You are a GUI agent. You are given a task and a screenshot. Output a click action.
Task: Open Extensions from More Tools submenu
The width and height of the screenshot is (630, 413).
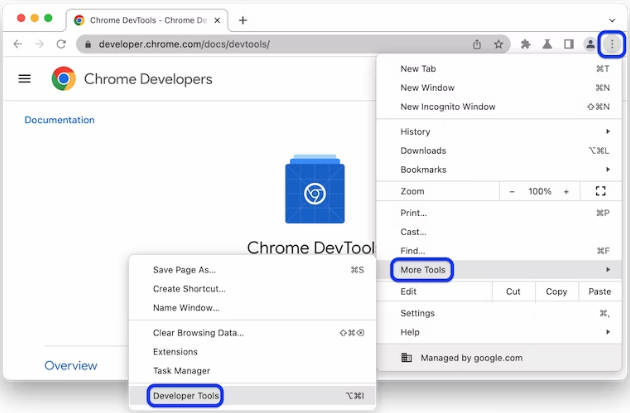(252, 352)
